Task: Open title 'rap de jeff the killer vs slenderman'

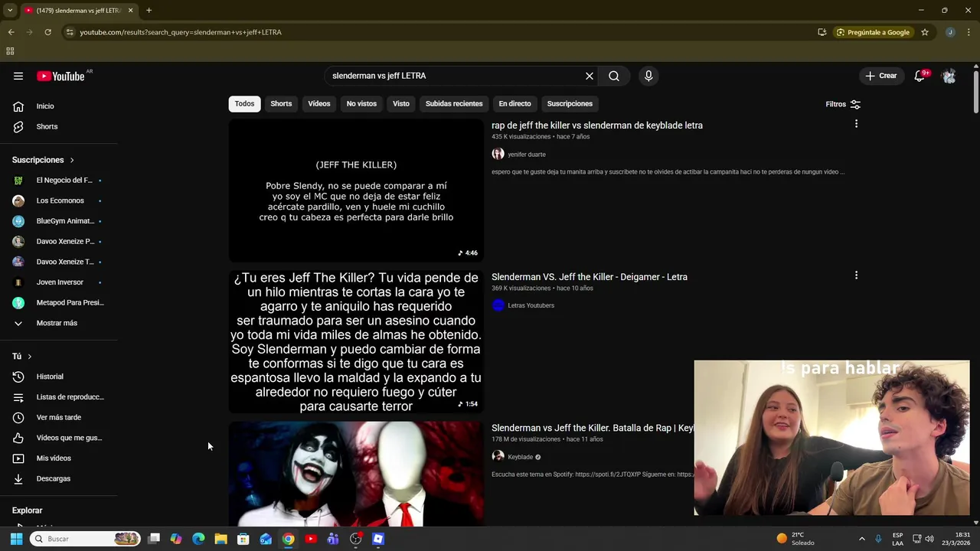Action: pos(597,126)
